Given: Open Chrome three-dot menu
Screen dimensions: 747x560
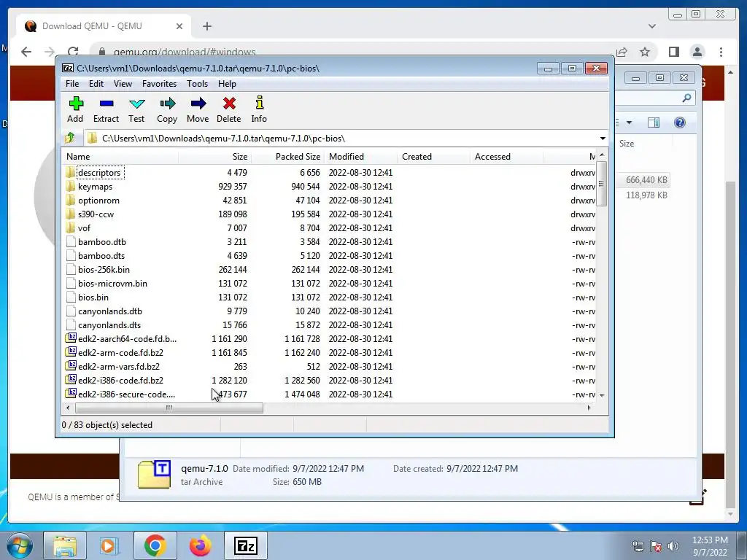Looking at the screenshot, I should pyautogui.click(x=721, y=52).
